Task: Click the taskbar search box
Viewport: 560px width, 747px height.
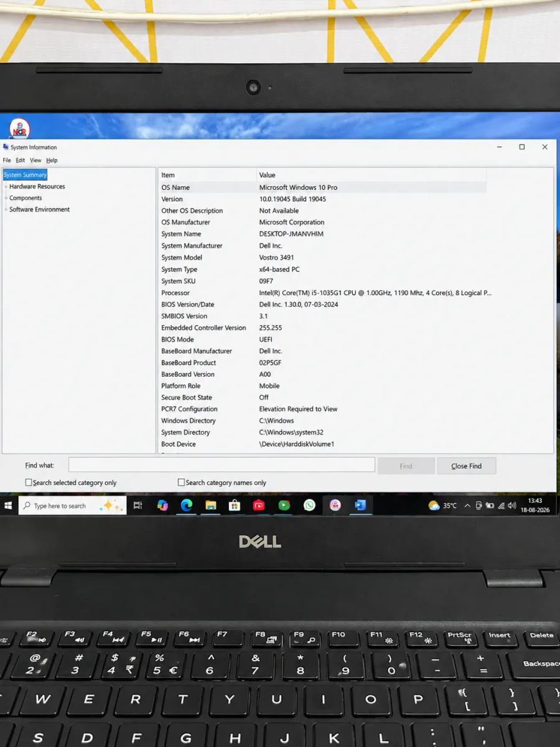Action: tap(72, 505)
